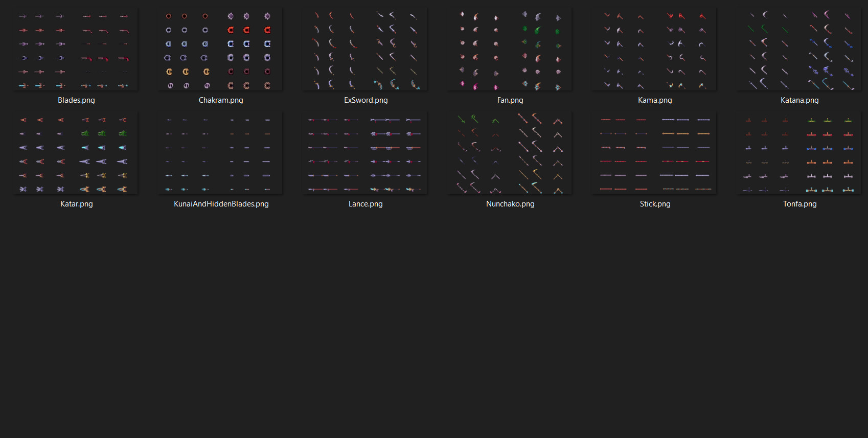Select the Stick.png thumbnail

655,153
